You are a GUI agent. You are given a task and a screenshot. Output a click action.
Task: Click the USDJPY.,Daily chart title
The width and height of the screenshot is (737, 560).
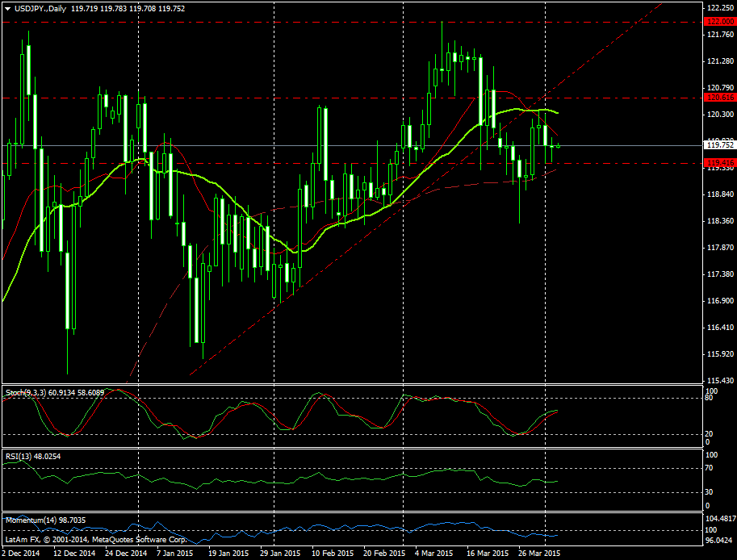[x=40, y=8]
